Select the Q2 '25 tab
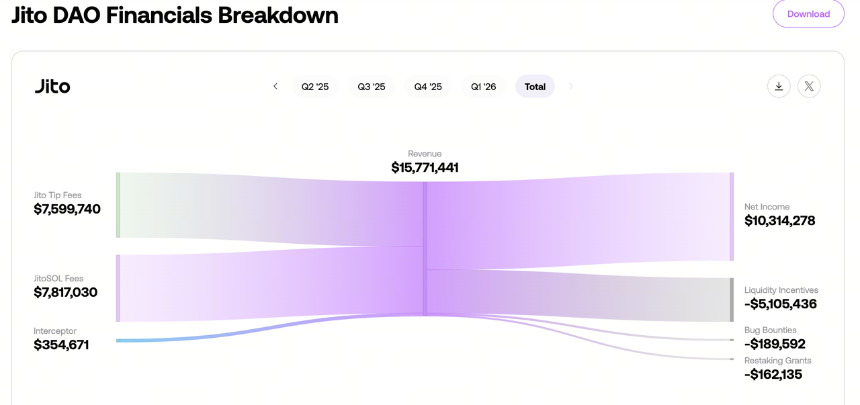 pyautogui.click(x=315, y=86)
